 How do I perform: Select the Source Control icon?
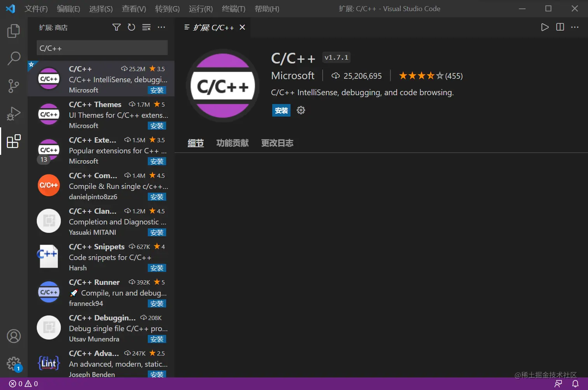[x=13, y=86]
